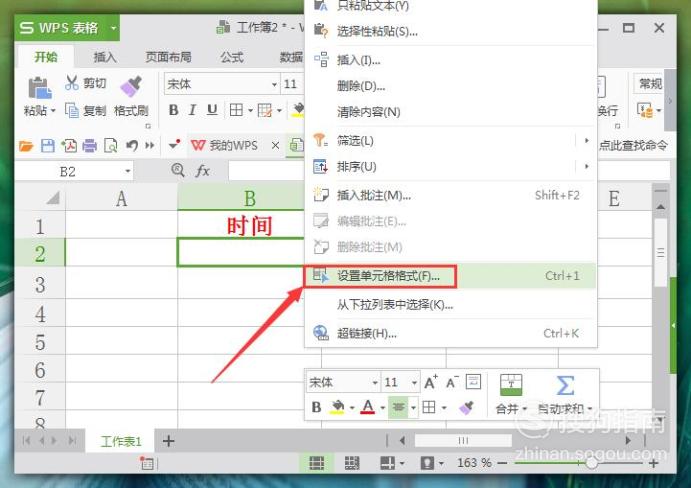This screenshot has width=691, height=488.
Task: Click the mini toolbar format painter icon
Action: pyautogui.click(x=466, y=407)
